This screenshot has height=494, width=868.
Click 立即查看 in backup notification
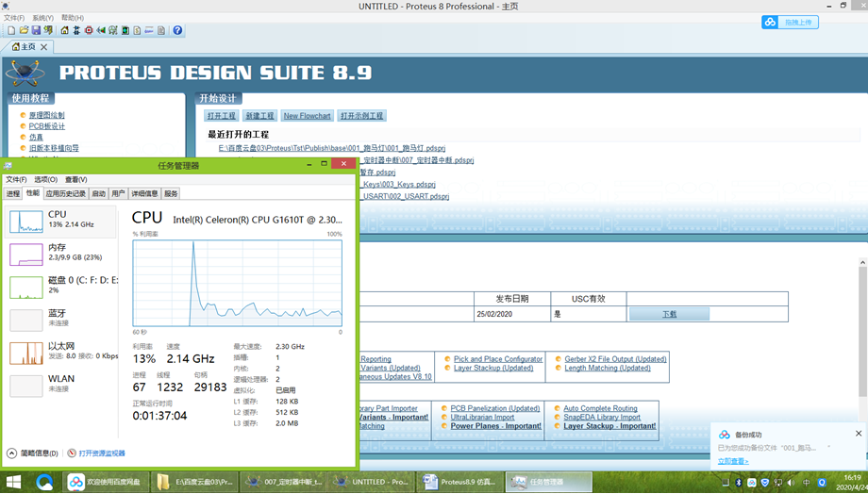click(733, 461)
